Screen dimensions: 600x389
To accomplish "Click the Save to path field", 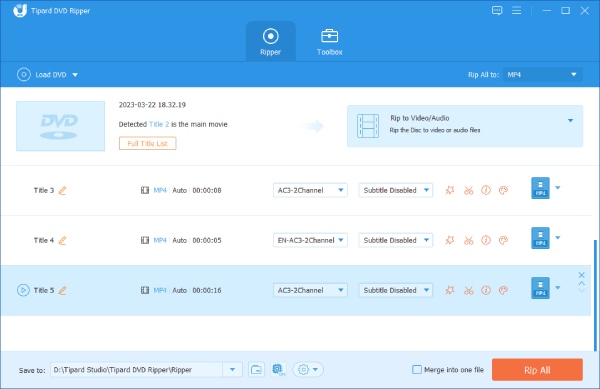I will point(136,370).
